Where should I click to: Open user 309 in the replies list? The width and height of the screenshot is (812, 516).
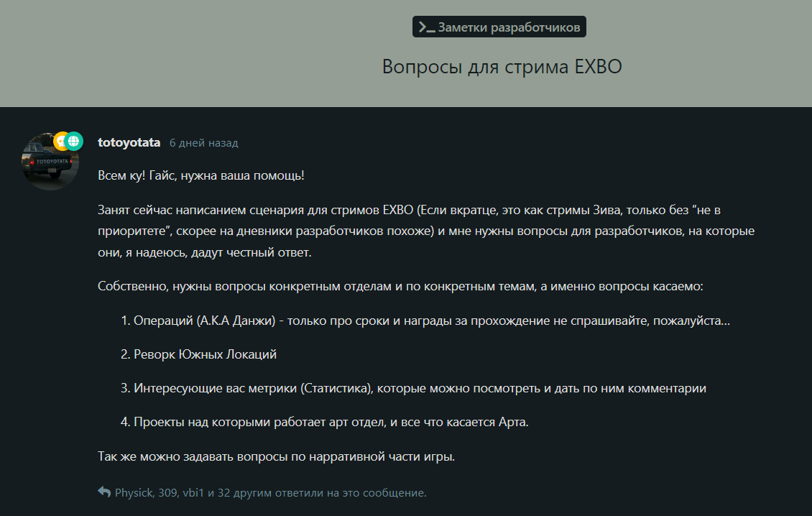click(x=167, y=493)
